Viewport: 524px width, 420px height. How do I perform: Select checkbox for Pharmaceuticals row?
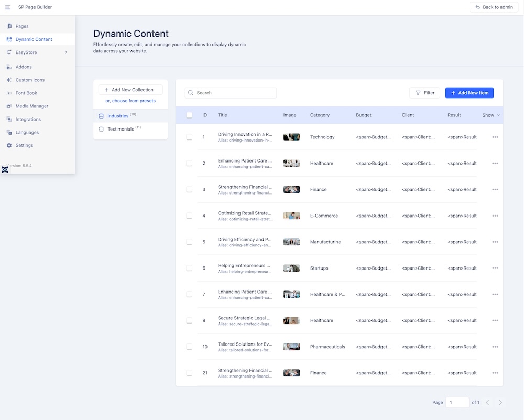point(189,347)
